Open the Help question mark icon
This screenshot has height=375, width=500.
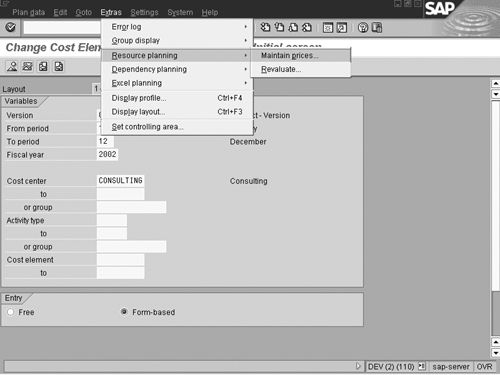click(363, 28)
